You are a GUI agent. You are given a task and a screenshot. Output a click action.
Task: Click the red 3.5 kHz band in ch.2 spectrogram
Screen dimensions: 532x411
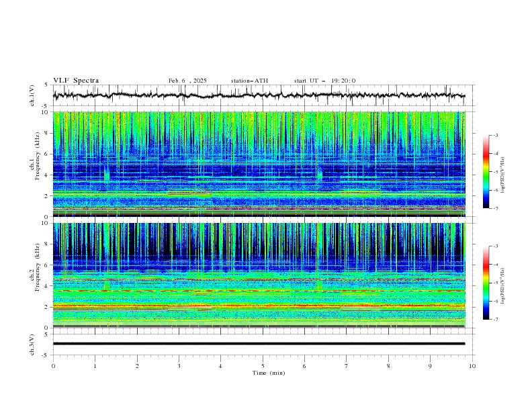(x=259, y=291)
